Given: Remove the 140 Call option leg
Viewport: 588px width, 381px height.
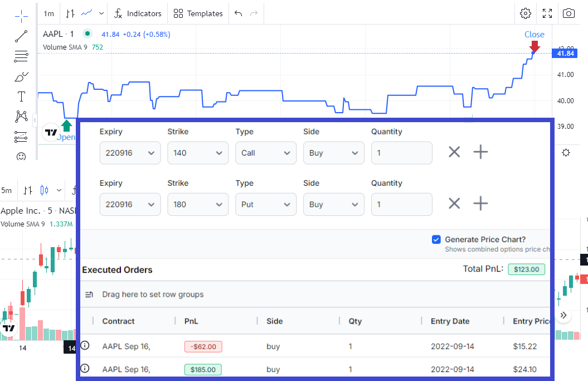Looking at the screenshot, I should tap(454, 152).
